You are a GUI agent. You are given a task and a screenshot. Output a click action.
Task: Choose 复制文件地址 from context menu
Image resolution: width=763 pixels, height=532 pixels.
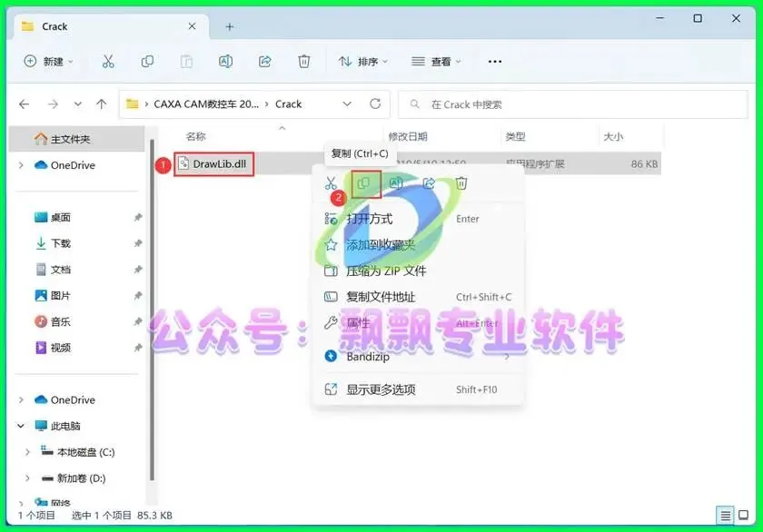(x=419, y=297)
